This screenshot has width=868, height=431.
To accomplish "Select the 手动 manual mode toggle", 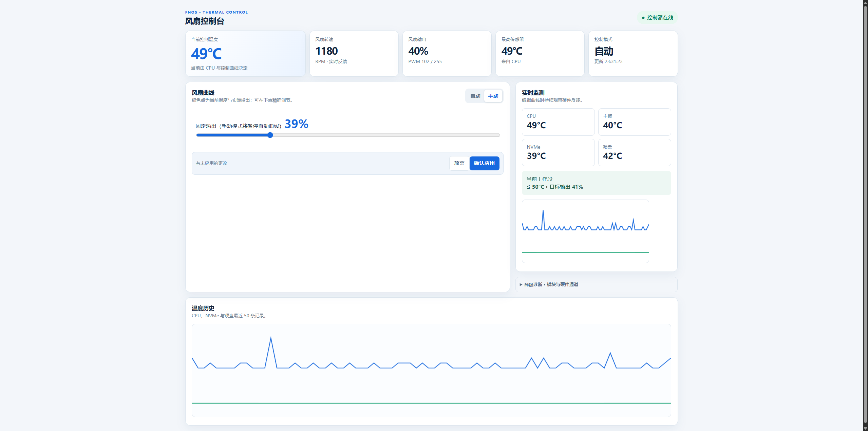I will click(493, 96).
